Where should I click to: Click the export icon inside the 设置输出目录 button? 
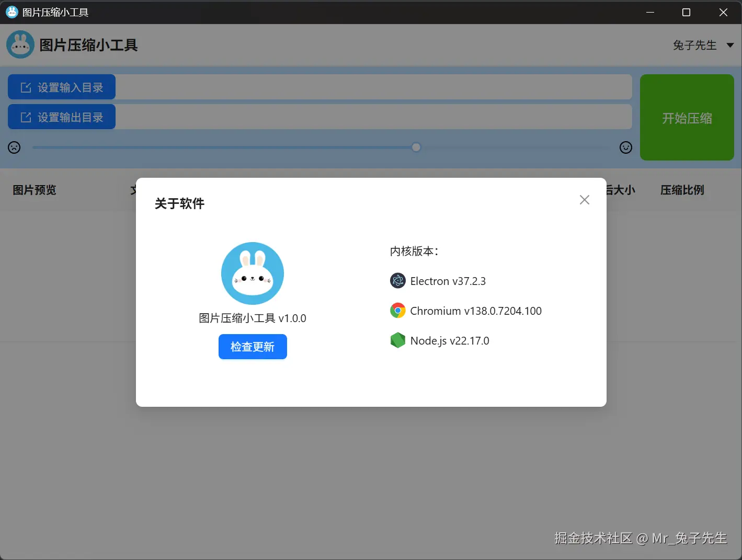pyautogui.click(x=25, y=117)
